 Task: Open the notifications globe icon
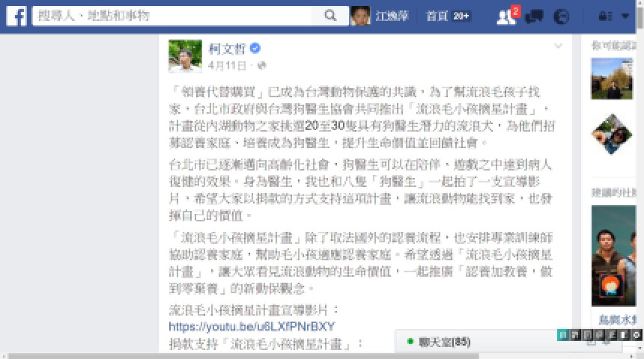tap(562, 16)
